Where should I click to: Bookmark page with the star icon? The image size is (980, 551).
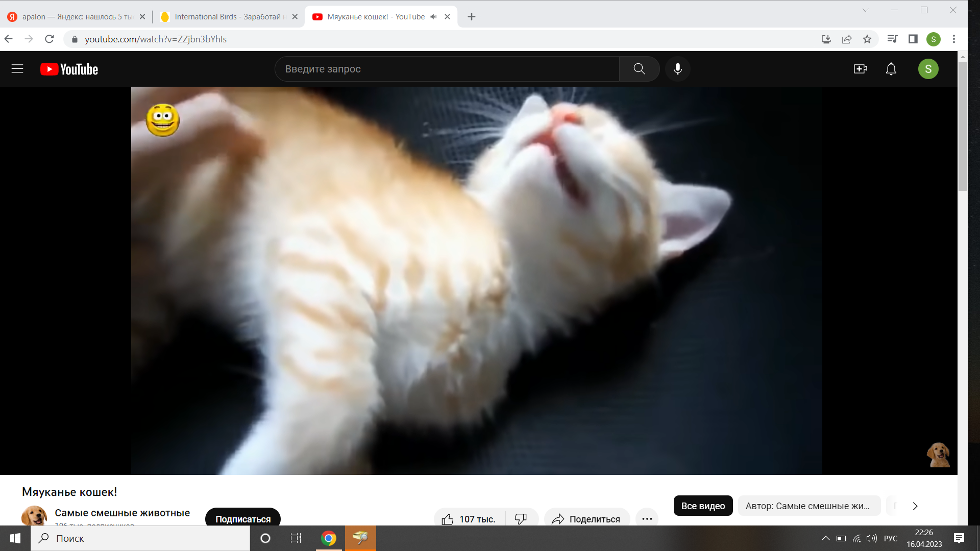(867, 39)
